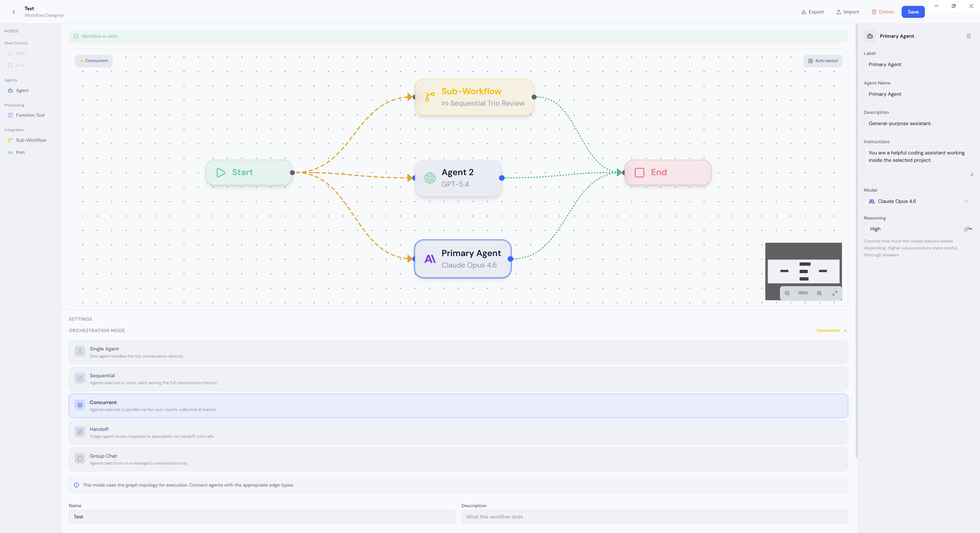Viewport: 980px width, 533px height.
Task: Click the Sequential Trio Review link text
Action: pyautogui.click(x=487, y=103)
